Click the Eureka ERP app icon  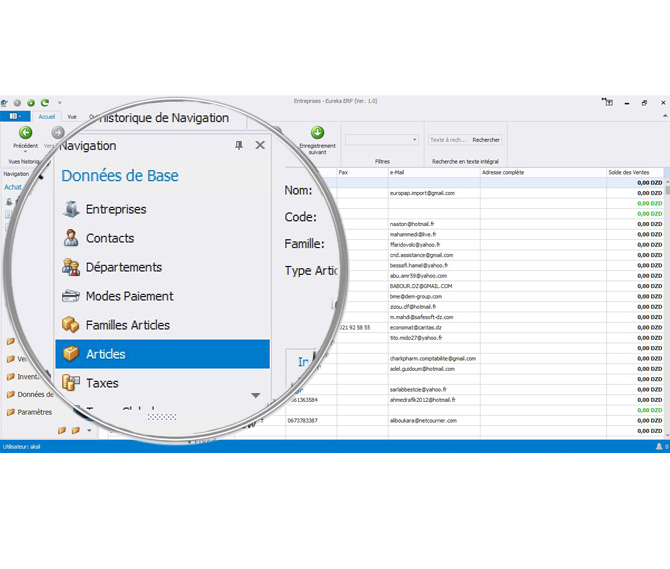tap(4, 103)
